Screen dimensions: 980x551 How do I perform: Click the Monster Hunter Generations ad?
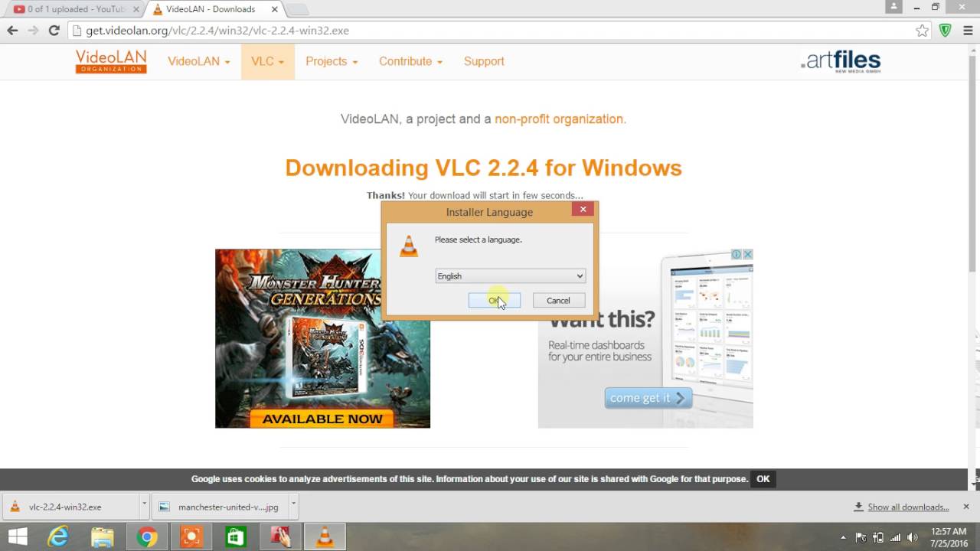pos(322,338)
